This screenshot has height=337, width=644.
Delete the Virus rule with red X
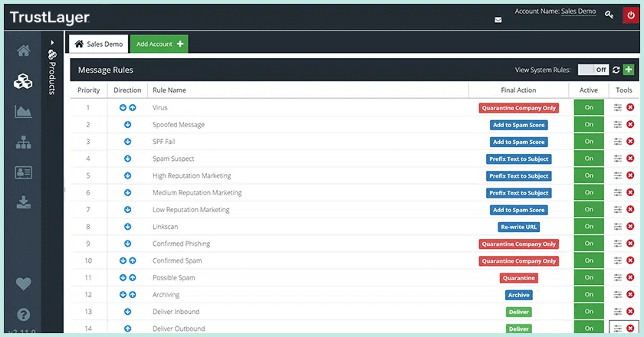(630, 108)
